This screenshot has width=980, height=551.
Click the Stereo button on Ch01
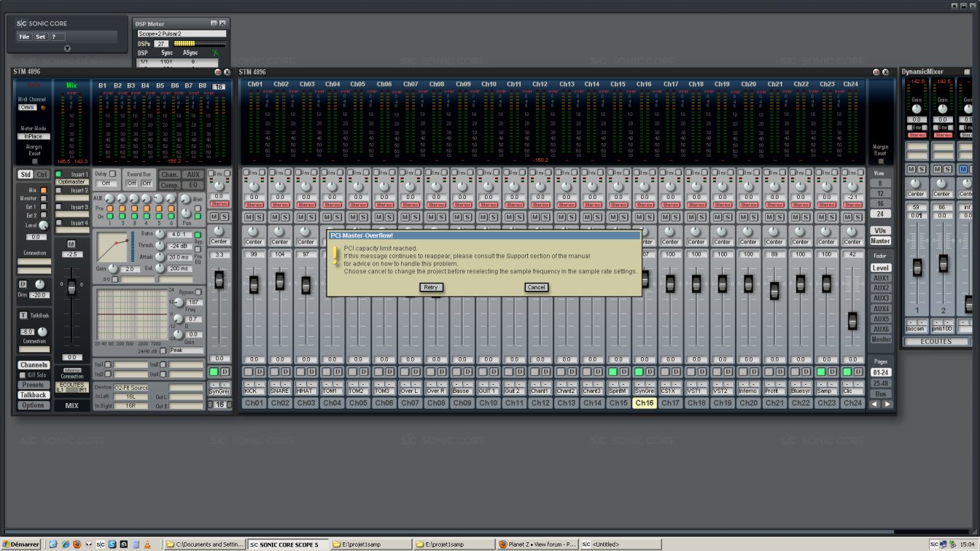(254, 205)
